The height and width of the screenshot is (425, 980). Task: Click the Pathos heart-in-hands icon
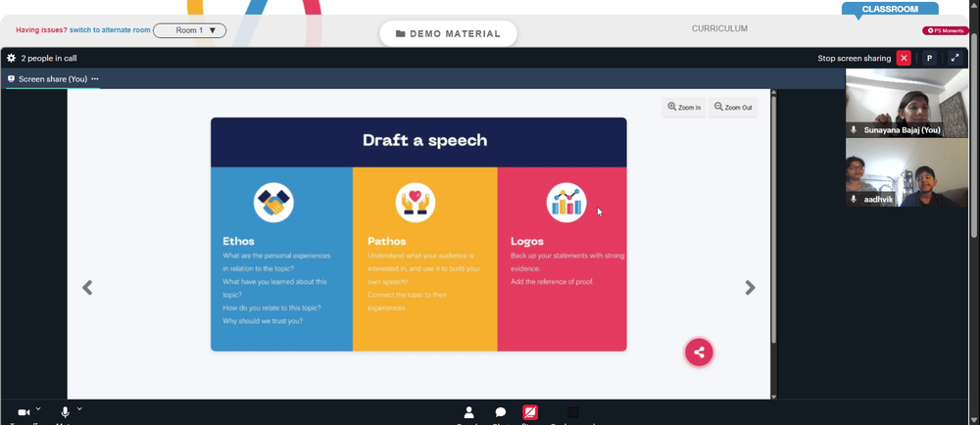pos(416,203)
